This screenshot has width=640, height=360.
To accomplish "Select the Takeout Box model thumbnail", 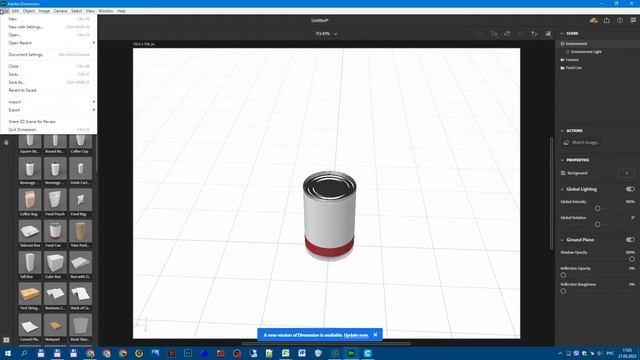I will point(30,231).
